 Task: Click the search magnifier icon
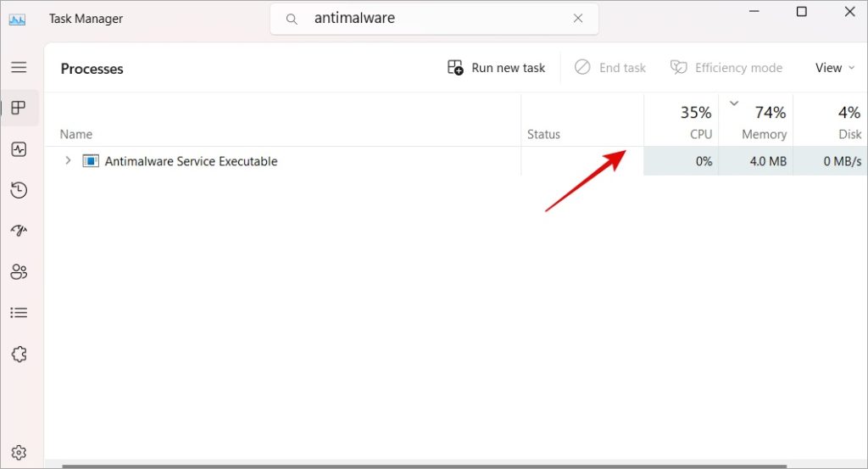click(x=292, y=20)
